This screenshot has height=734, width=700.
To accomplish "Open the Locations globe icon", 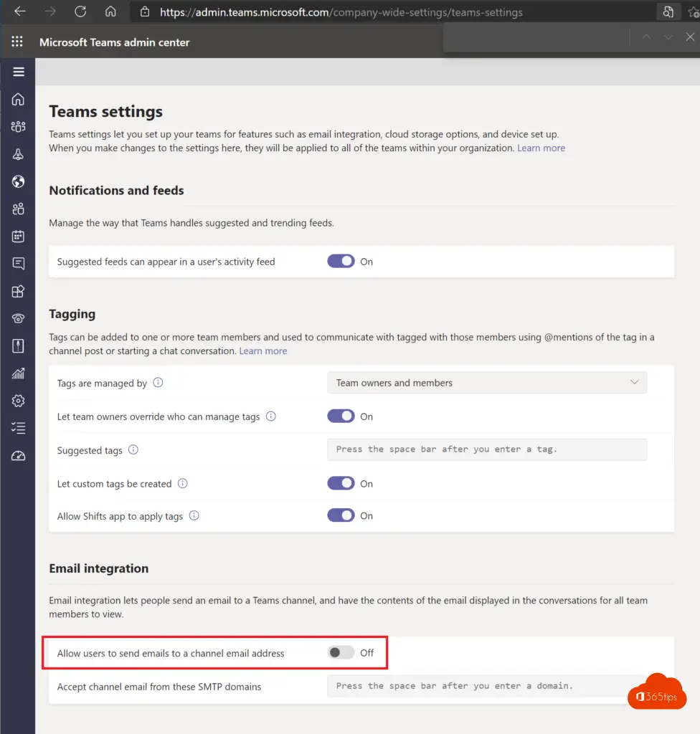I will pos(18,181).
